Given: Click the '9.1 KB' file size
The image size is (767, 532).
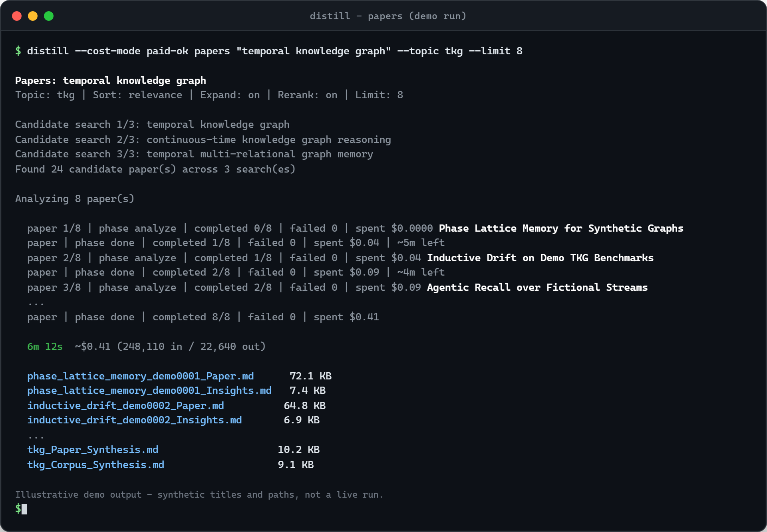Looking at the screenshot, I should (x=296, y=465).
